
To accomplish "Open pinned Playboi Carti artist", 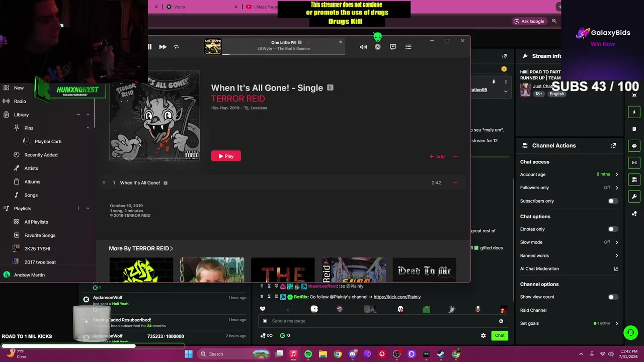I will click(48, 141).
